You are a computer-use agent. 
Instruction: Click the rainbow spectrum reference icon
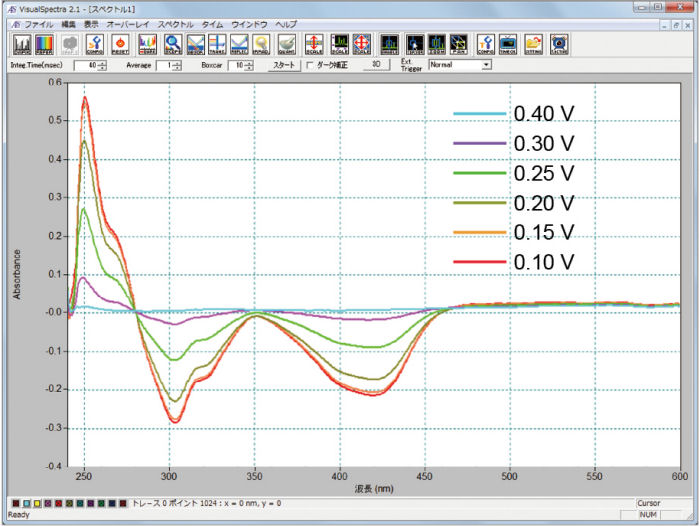click(45, 43)
